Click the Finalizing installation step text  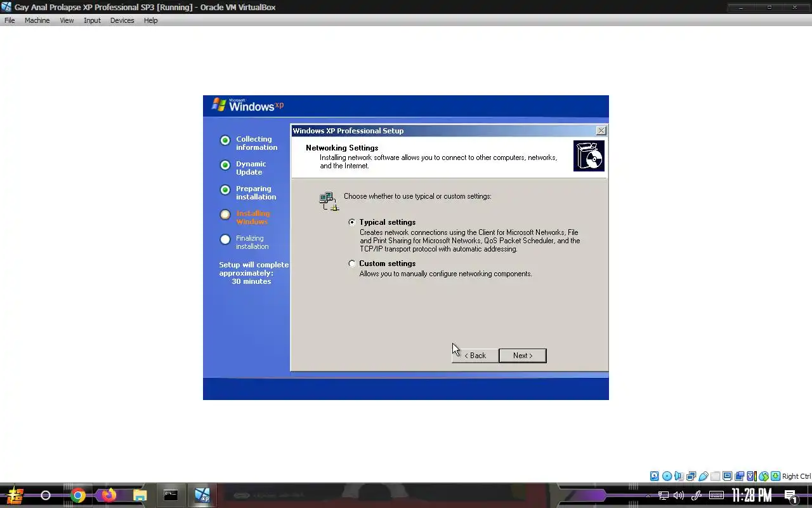pos(252,243)
